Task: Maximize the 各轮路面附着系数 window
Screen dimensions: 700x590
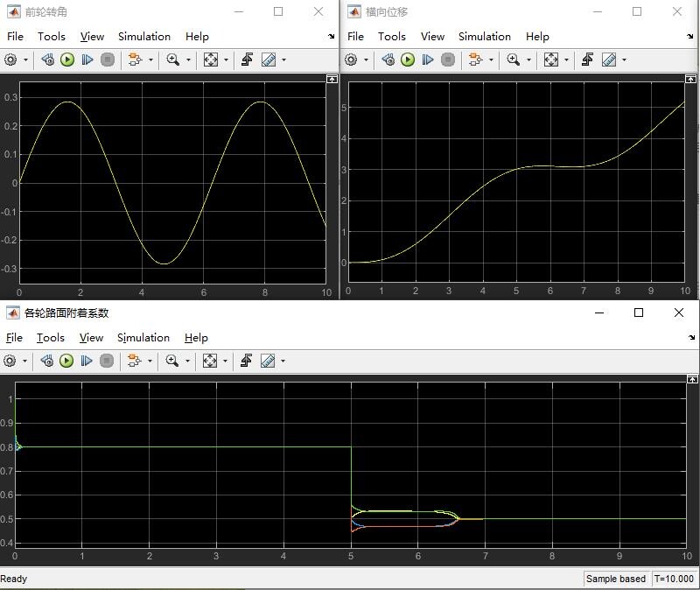Action: point(639,313)
